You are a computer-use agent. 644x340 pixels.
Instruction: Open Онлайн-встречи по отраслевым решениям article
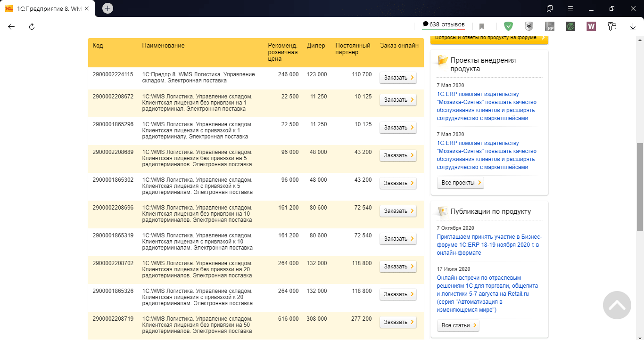[487, 294]
